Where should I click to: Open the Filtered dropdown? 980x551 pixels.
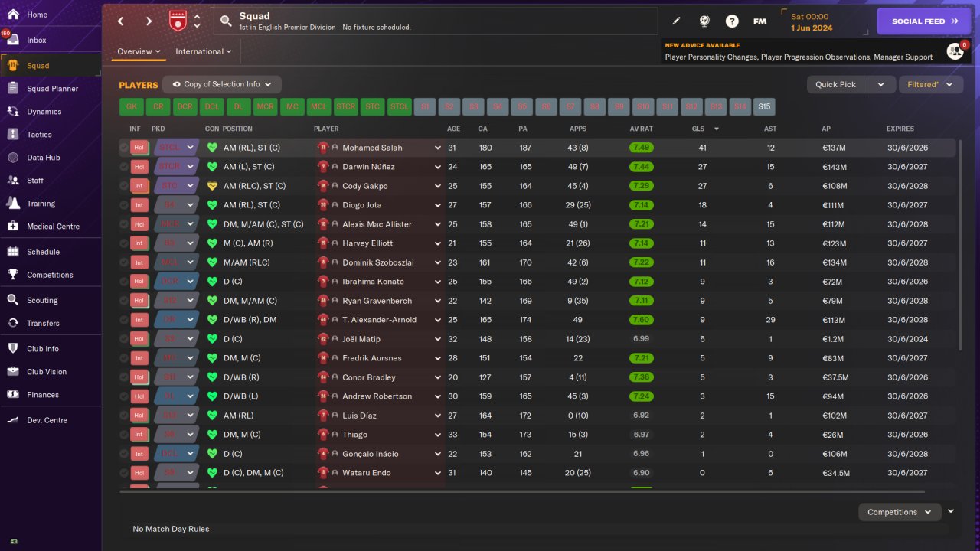930,84
